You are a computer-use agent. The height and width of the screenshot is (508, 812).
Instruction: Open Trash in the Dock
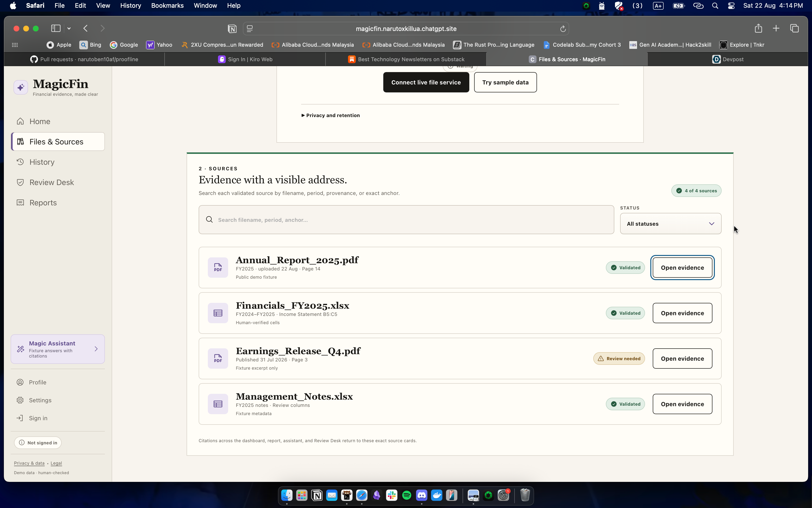525,495
